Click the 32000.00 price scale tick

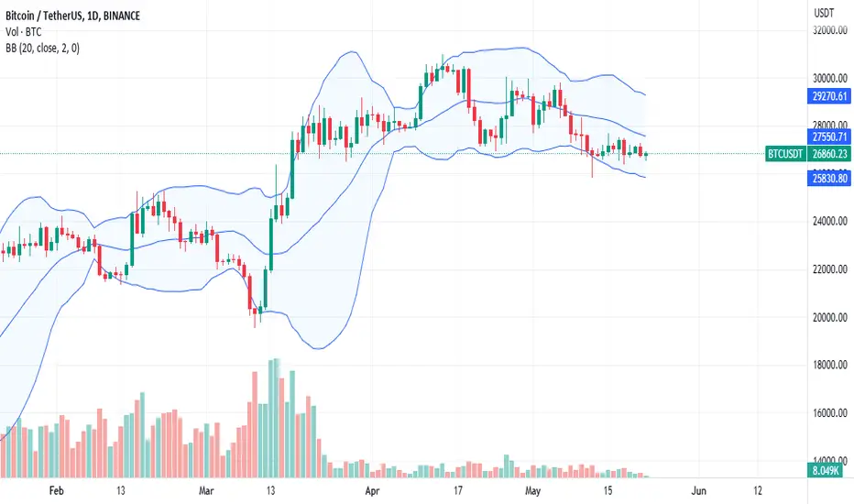[x=829, y=30]
